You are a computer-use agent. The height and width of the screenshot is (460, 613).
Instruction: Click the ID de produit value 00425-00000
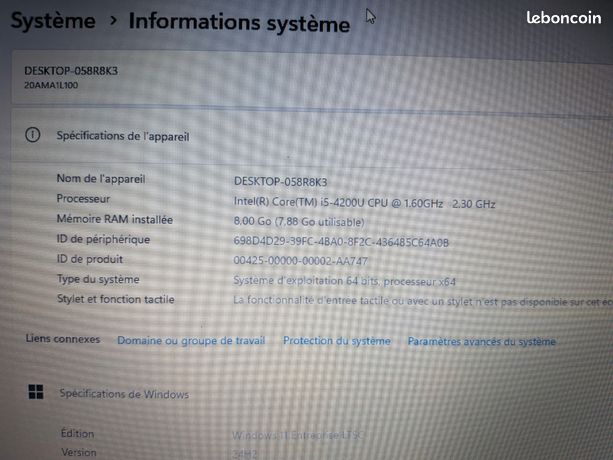tap(300, 261)
